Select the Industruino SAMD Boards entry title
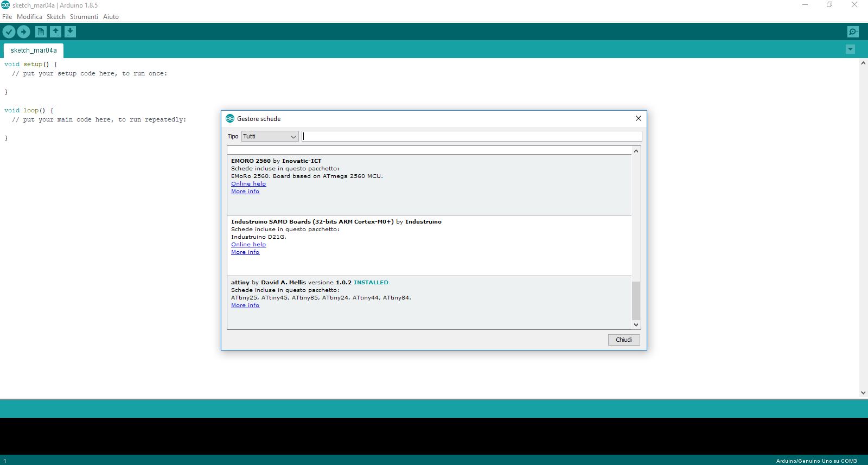This screenshot has height=465, width=868. pyautogui.click(x=336, y=222)
